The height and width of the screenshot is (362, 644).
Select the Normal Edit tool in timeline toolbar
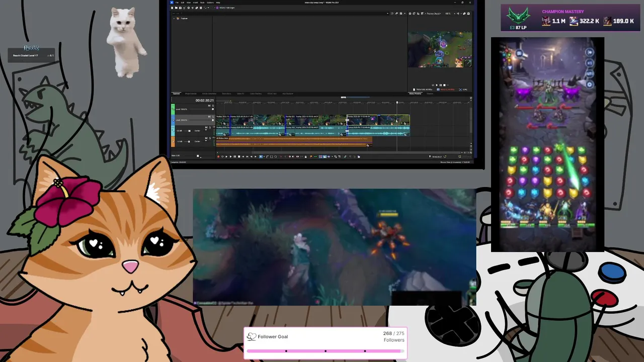pos(261,156)
